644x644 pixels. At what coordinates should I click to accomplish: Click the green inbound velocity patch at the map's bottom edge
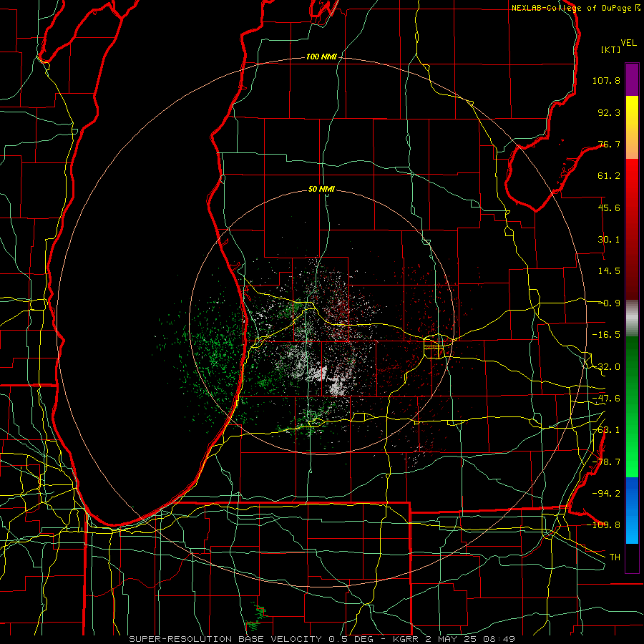pyautogui.click(x=256, y=616)
